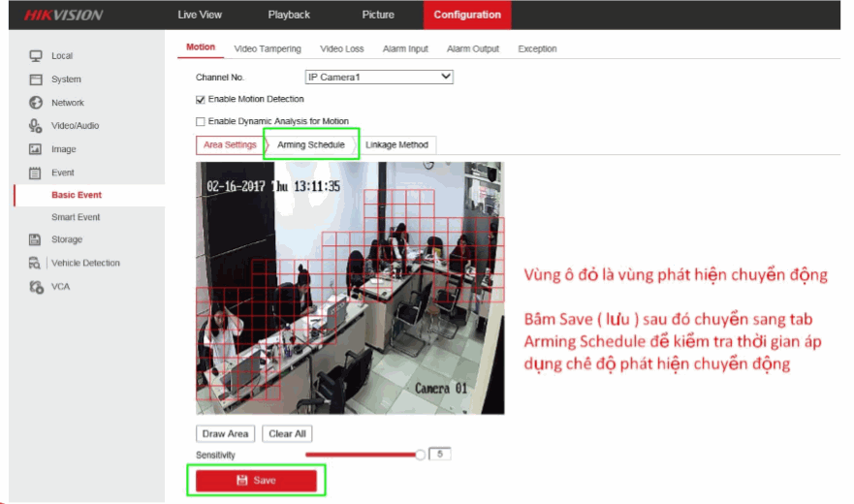Viewport: 854px width, 504px height.
Task: Click the Video/Audio icon in sidebar
Action: click(36, 126)
